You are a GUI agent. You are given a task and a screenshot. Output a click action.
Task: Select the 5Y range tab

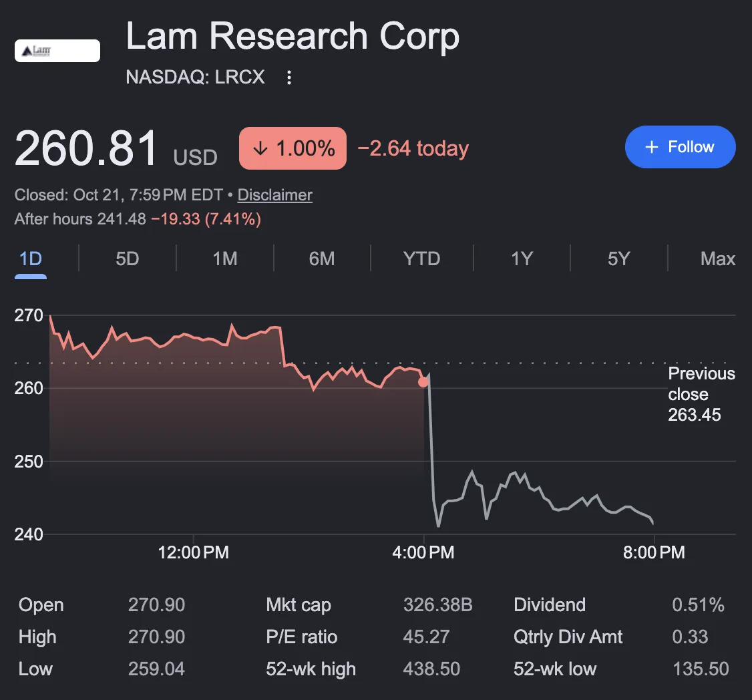(618, 259)
